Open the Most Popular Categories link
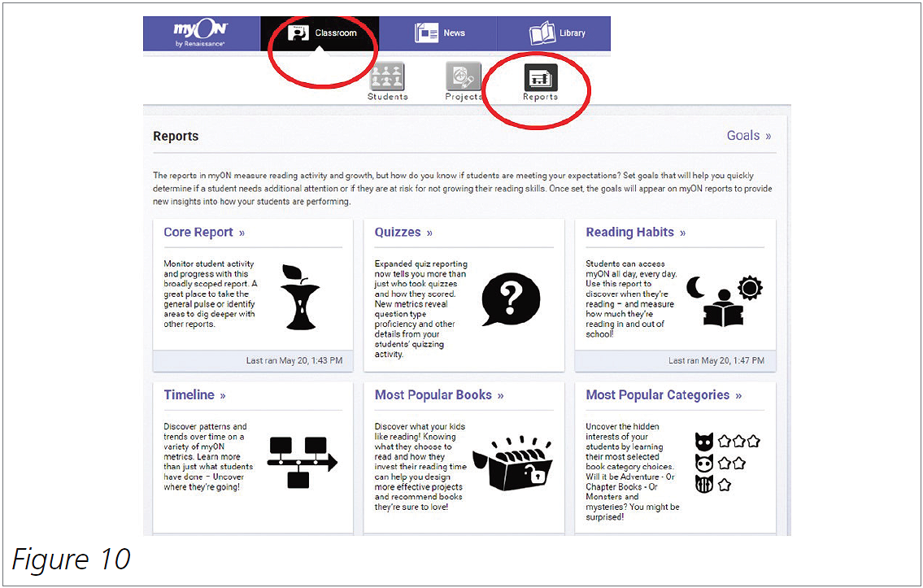The image size is (923, 588). (664, 395)
